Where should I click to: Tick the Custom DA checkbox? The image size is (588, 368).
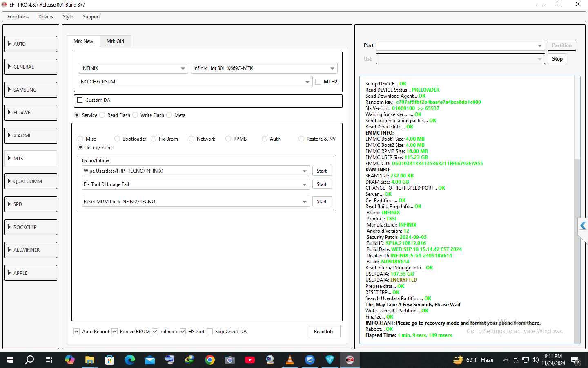80,100
